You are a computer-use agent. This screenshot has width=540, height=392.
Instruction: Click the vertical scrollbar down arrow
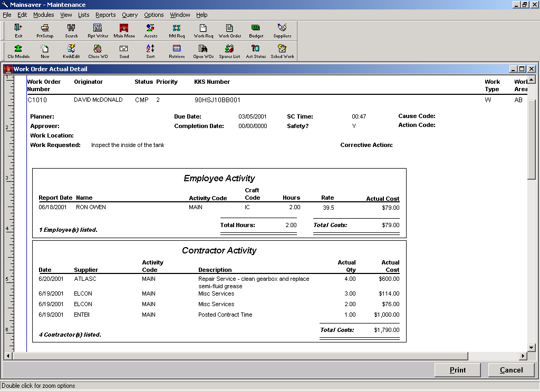(x=532, y=347)
